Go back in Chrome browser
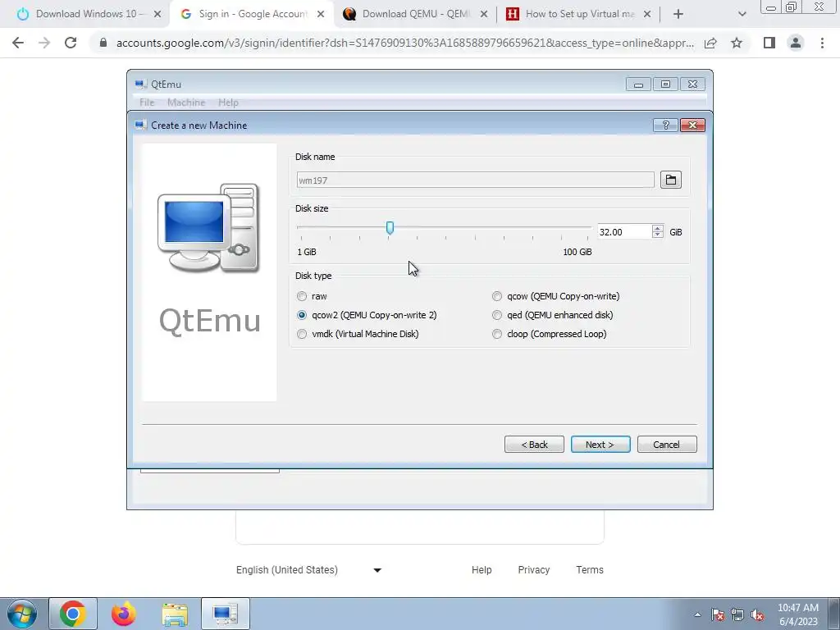 [18, 43]
